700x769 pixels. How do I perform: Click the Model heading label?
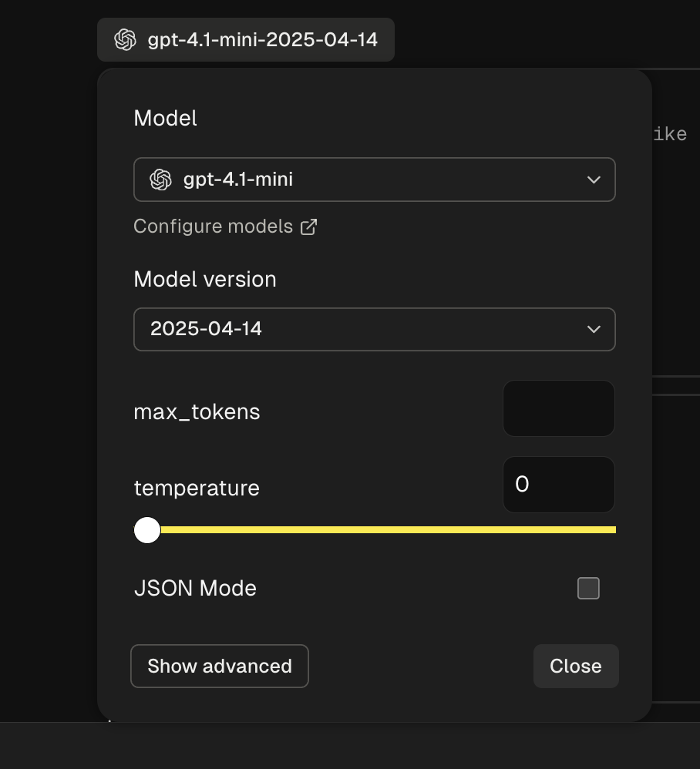pyautogui.click(x=165, y=118)
